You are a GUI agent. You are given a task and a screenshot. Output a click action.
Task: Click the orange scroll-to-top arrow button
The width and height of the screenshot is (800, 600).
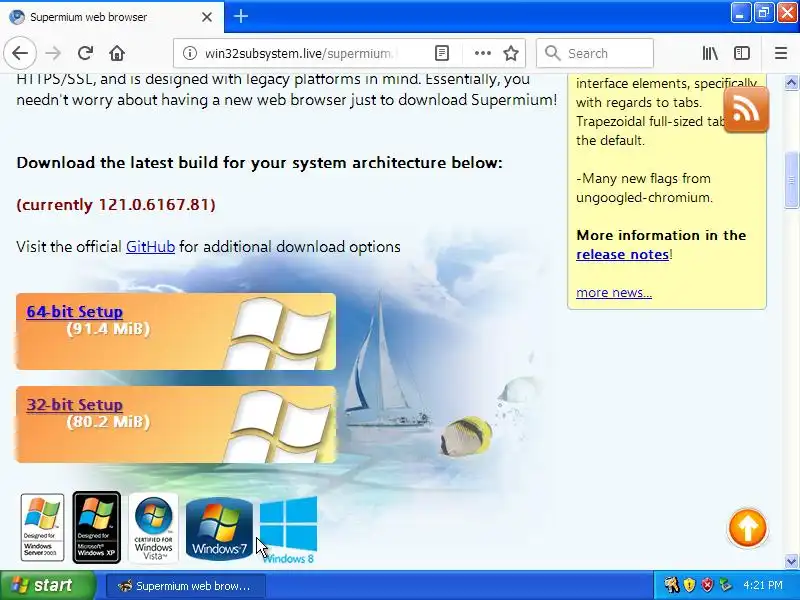(747, 528)
